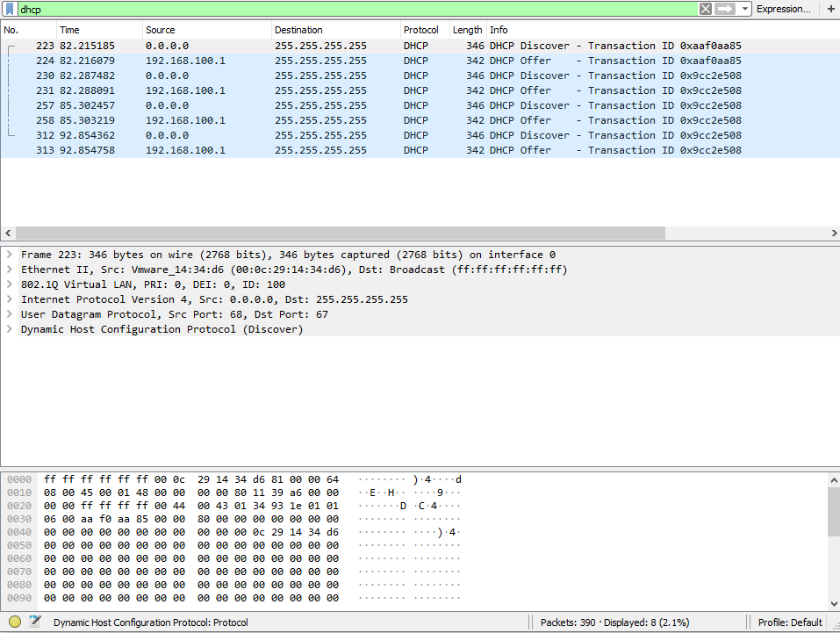The image size is (840, 633).
Task: Click the Profile: Default status label
Action: pyautogui.click(x=790, y=622)
